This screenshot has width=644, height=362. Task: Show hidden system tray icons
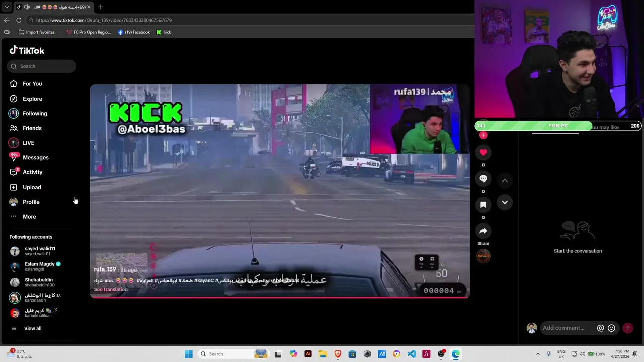[537, 354]
